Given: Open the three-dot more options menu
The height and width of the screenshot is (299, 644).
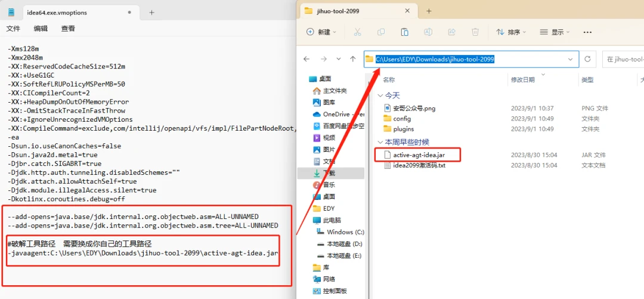Looking at the screenshot, I should [x=587, y=32].
